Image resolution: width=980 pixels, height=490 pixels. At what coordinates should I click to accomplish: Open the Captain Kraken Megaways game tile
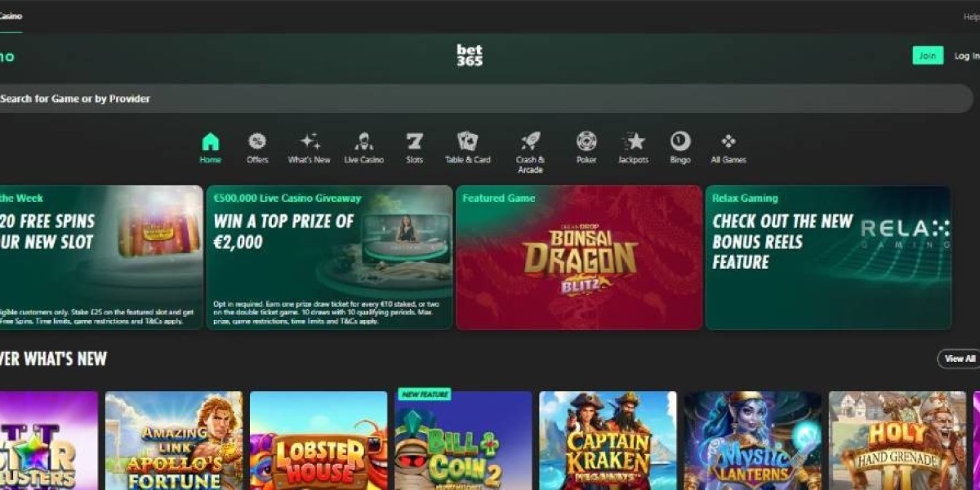coord(608,440)
